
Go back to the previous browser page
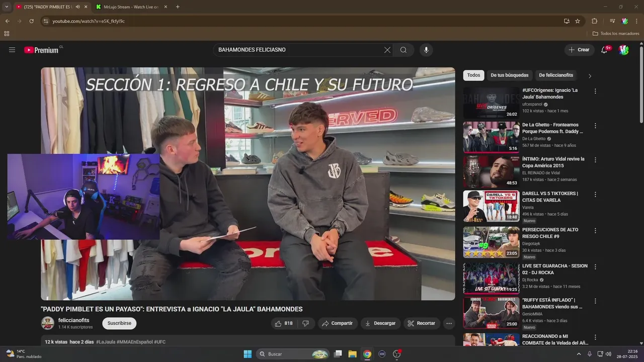click(x=7, y=21)
